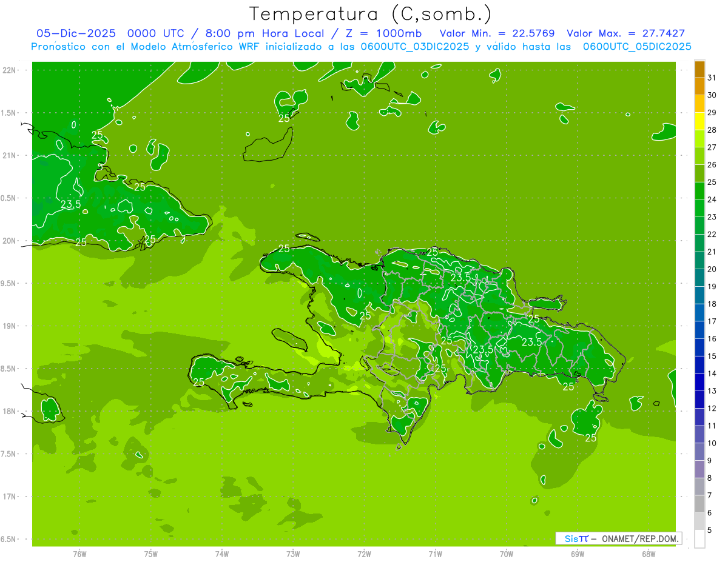Click the '74W' longitude axis label
Screen dimensions: 728x562
point(221,554)
